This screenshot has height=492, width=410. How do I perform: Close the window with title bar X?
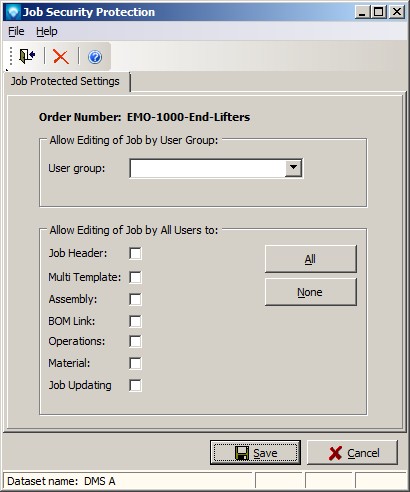click(x=397, y=12)
